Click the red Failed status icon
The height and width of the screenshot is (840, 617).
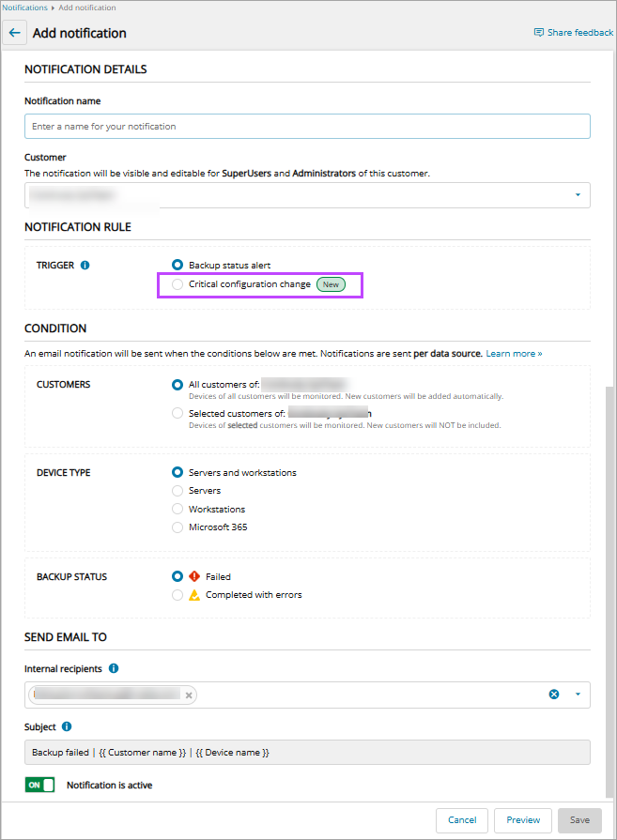[x=194, y=577]
